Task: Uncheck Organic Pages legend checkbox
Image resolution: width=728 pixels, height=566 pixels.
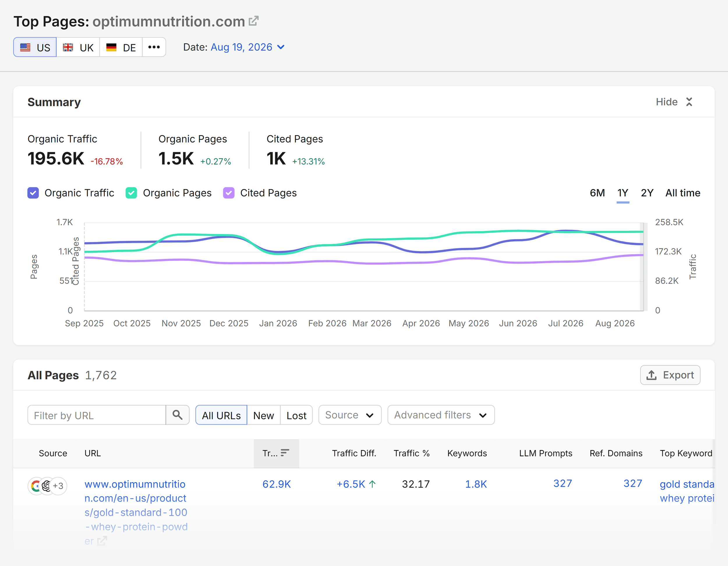Action: tap(131, 193)
